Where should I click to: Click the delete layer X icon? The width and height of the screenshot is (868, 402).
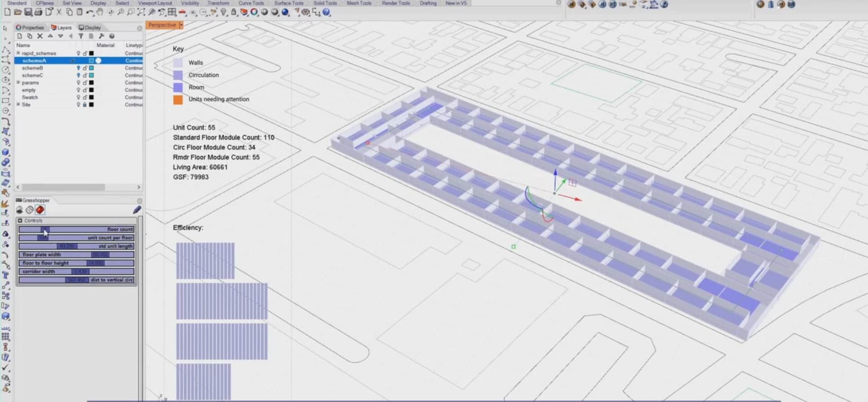(x=40, y=36)
